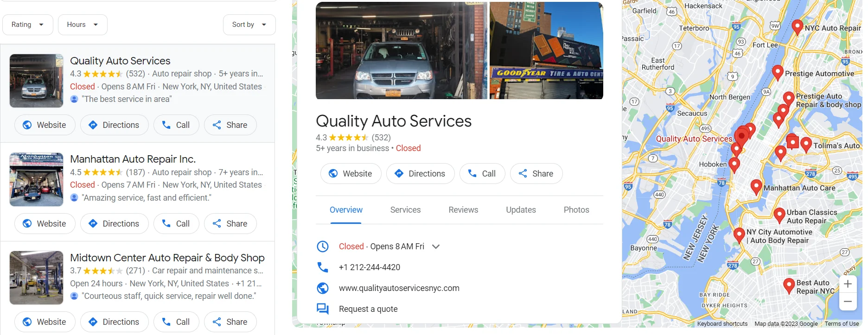Click Share button in Quality Auto Services detail panel
Image resolution: width=868 pixels, height=335 pixels.
536,174
